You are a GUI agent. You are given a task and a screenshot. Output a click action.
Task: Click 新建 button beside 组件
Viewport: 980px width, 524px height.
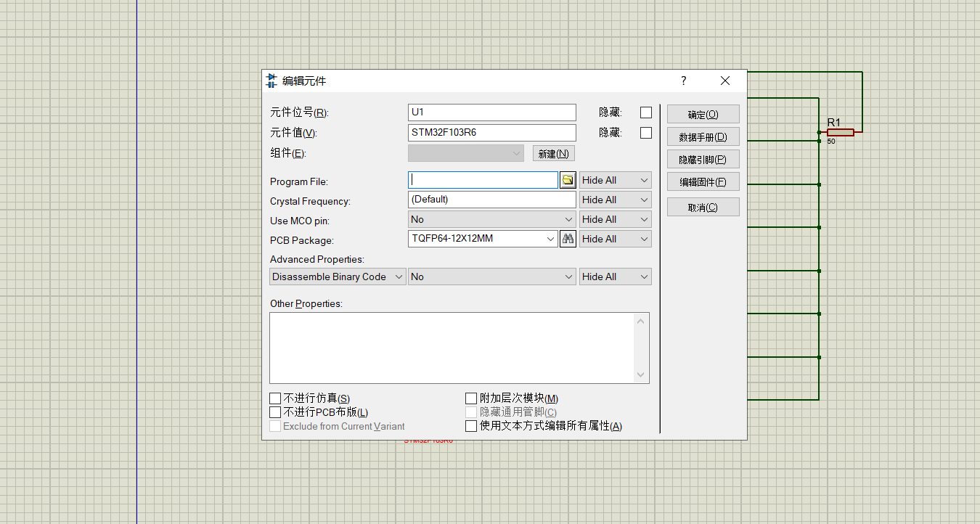tap(554, 153)
